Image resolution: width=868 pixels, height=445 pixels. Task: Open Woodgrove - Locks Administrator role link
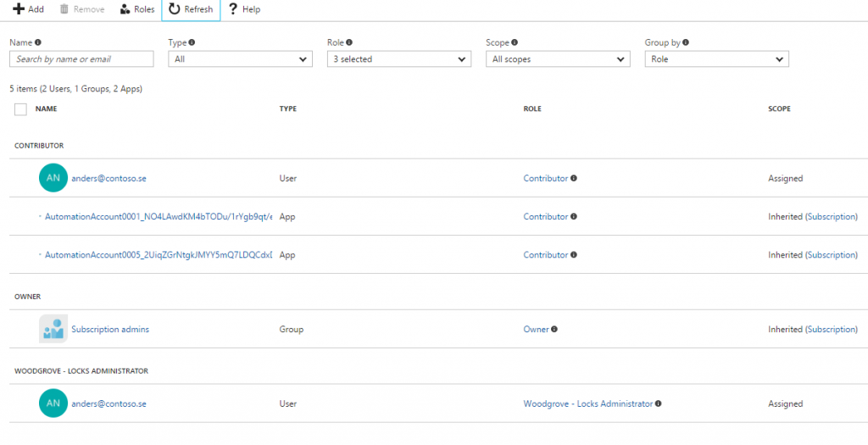[588, 403]
